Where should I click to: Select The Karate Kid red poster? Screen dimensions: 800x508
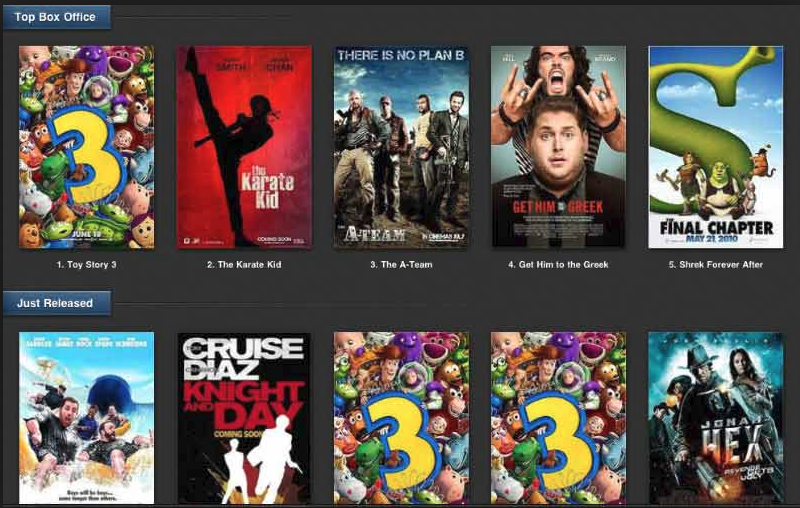pyautogui.click(x=244, y=147)
